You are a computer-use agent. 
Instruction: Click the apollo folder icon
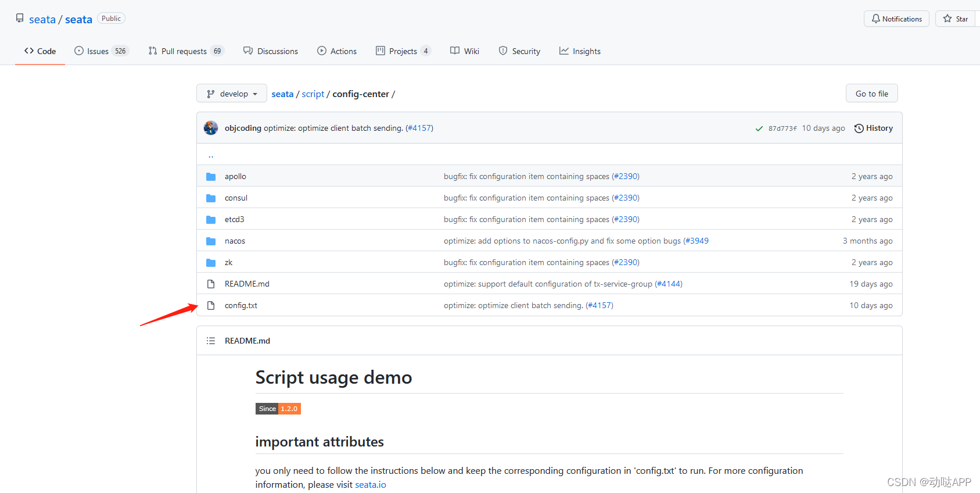(211, 177)
